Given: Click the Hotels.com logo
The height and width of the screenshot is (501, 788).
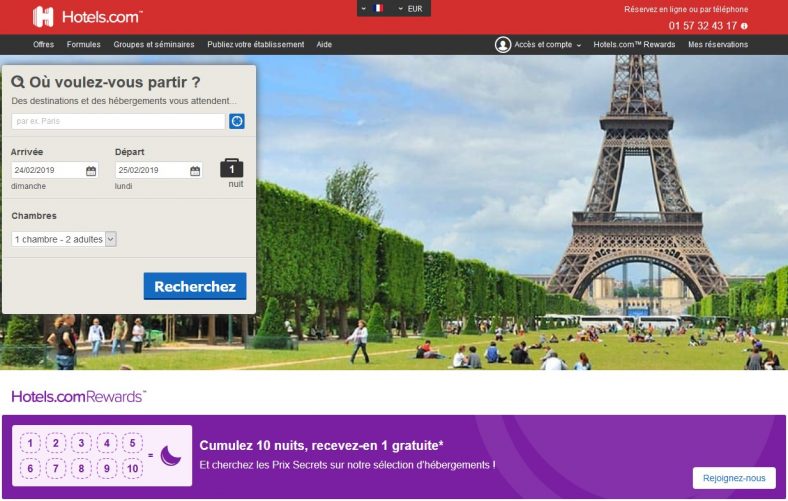Looking at the screenshot, I should tap(87, 17).
